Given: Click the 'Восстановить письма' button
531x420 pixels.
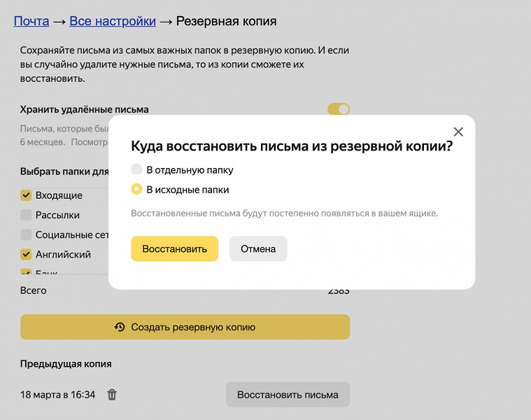Looking at the screenshot, I should point(288,394).
